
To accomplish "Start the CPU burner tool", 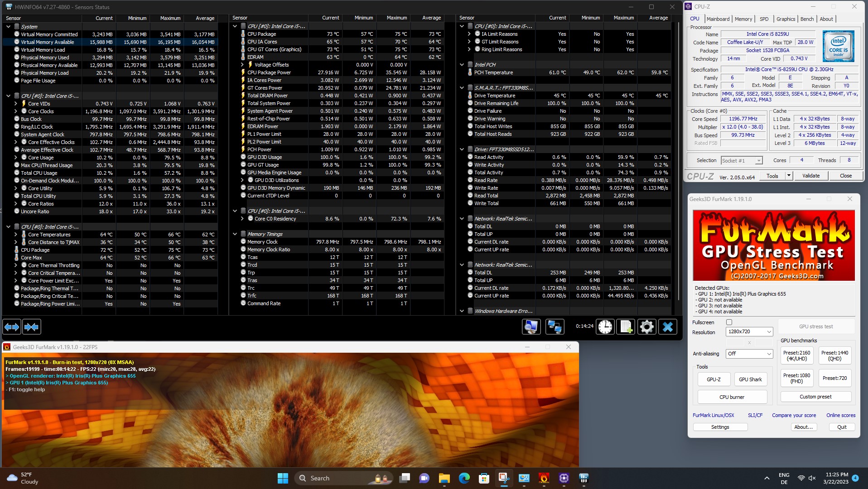I will click(x=732, y=397).
